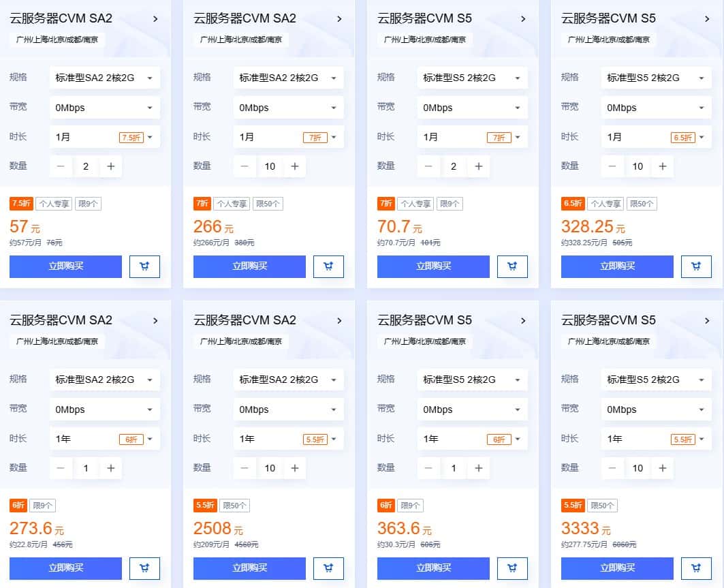Click 立即购买 for the 363.6元 plan
724x588 pixels.
[x=433, y=568]
